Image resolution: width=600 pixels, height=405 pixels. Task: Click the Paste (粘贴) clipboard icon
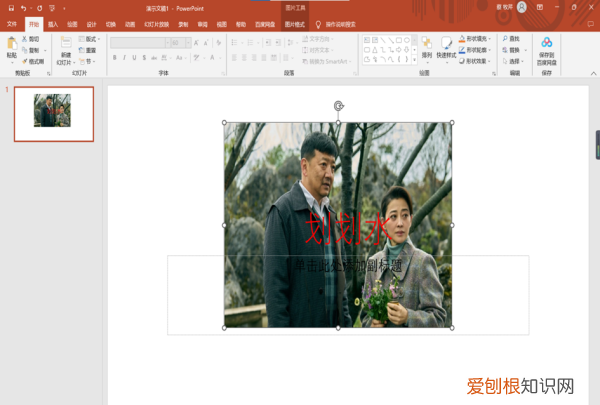12,43
